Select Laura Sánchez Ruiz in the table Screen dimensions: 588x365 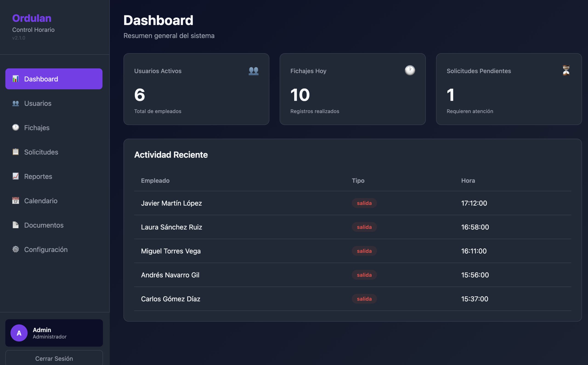[171, 227]
